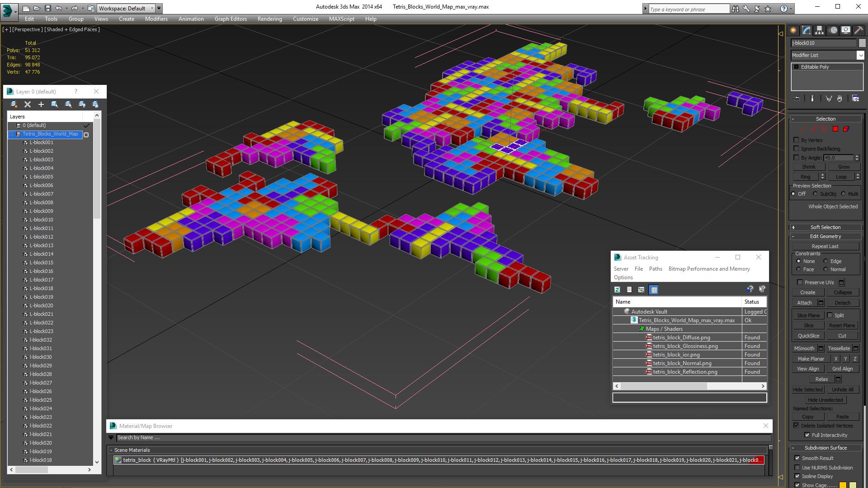This screenshot has height=488, width=868.
Task: Toggle Preserve UVs checkbox
Action: pyautogui.click(x=800, y=282)
